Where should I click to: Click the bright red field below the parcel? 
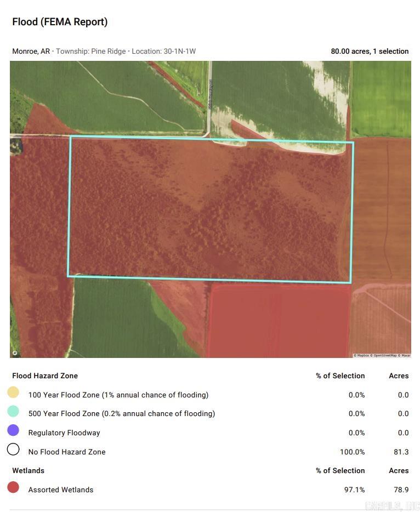point(279,321)
